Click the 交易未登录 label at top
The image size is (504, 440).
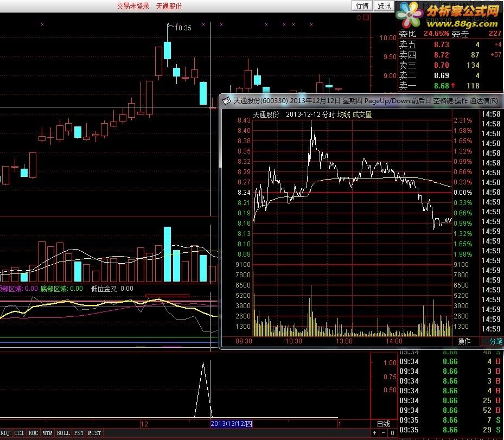(133, 6)
